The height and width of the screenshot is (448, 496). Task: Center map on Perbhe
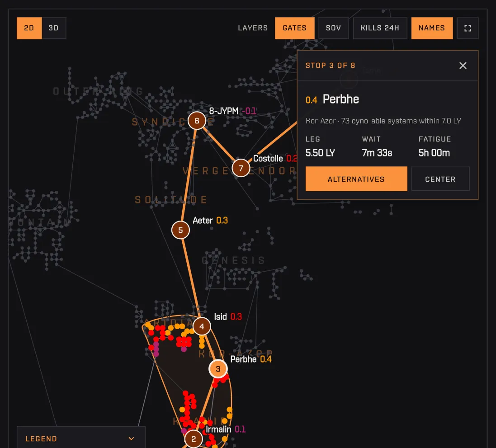click(440, 179)
